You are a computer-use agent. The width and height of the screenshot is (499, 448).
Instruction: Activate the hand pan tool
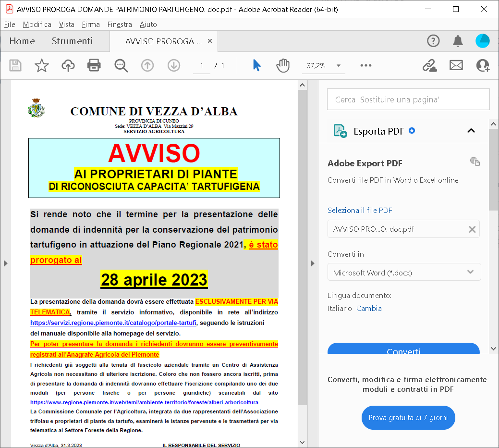coord(283,65)
